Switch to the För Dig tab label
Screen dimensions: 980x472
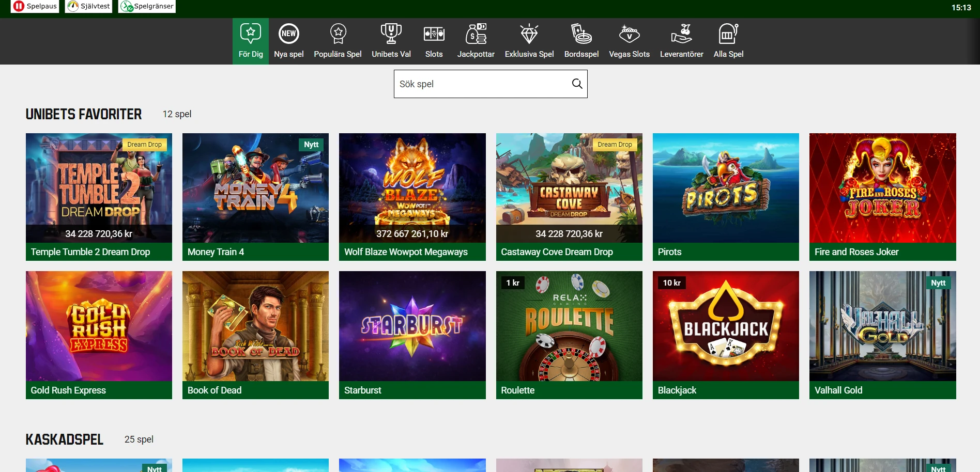(x=251, y=54)
